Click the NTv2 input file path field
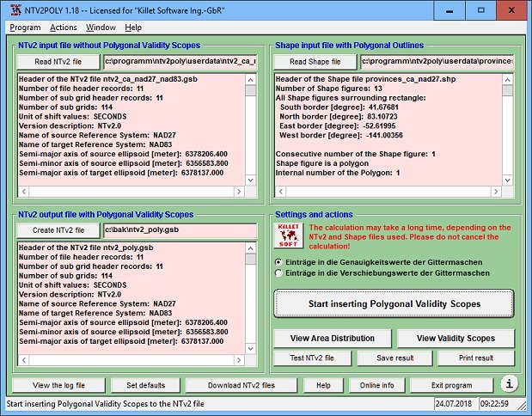 pos(180,62)
